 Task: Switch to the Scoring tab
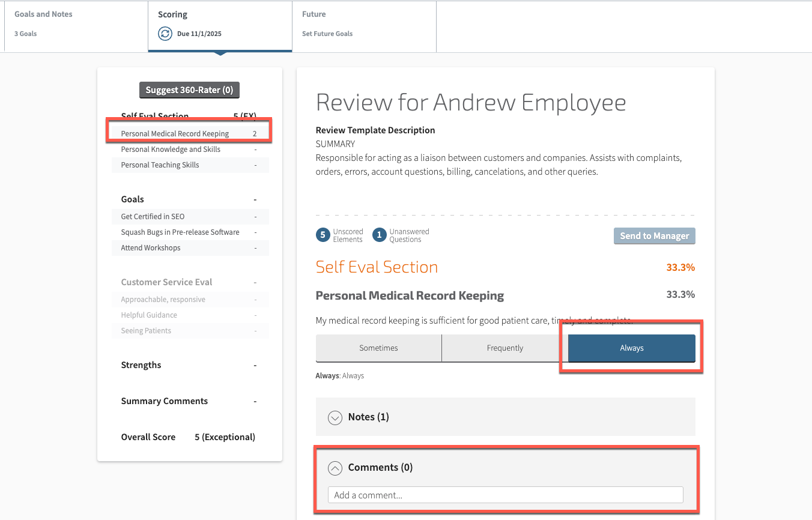[x=220, y=26]
